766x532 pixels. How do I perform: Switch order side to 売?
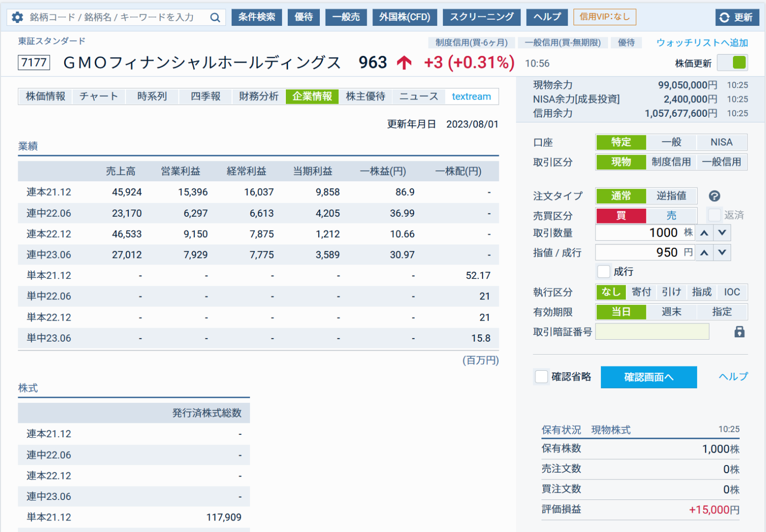tap(671, 216)
